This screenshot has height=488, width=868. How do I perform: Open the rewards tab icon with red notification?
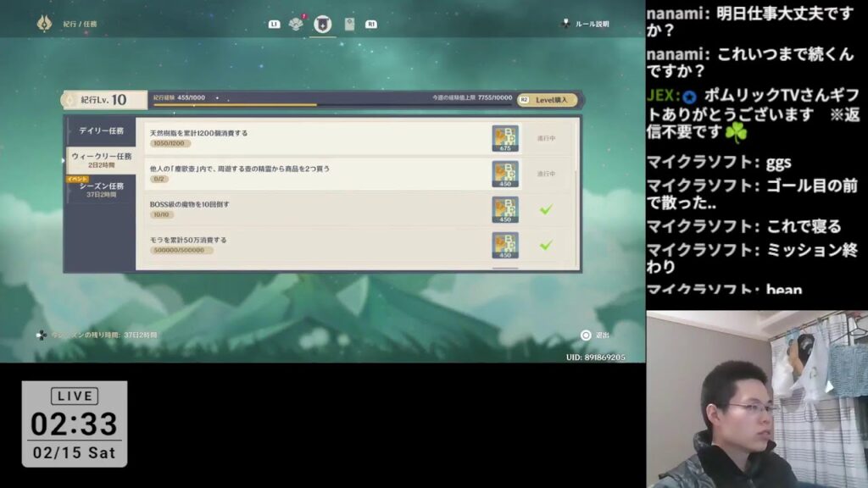tap(296, 24)
